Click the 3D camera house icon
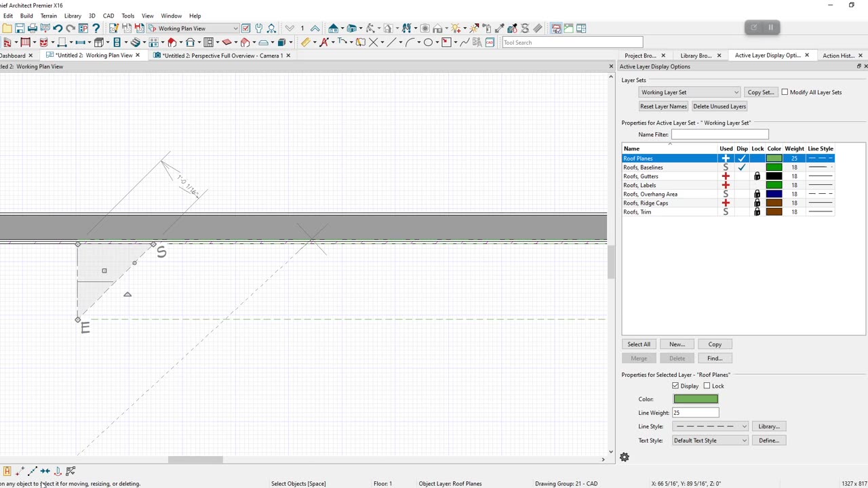This screenshot has height=488, width=868. tap(333, 28)
